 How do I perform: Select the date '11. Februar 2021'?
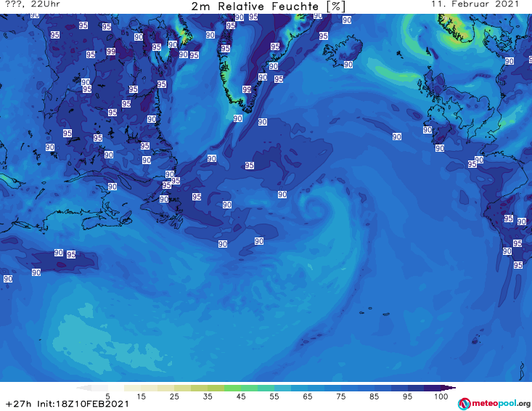tap(475, 4)
